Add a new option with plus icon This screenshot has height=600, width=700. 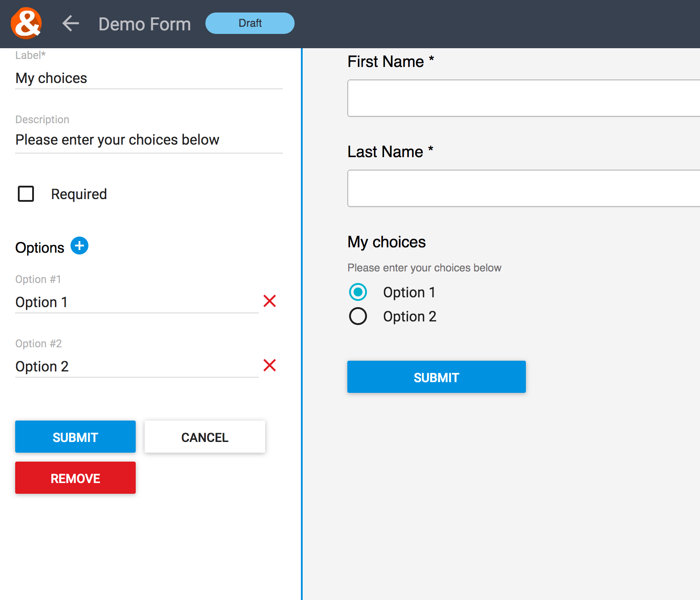79,246
